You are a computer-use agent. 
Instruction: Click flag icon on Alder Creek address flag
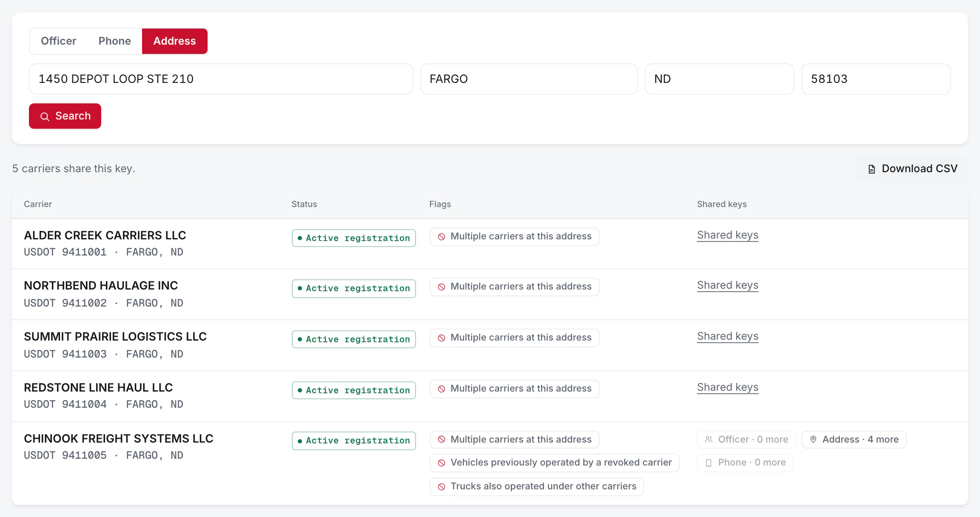click(x=442, y=237)
